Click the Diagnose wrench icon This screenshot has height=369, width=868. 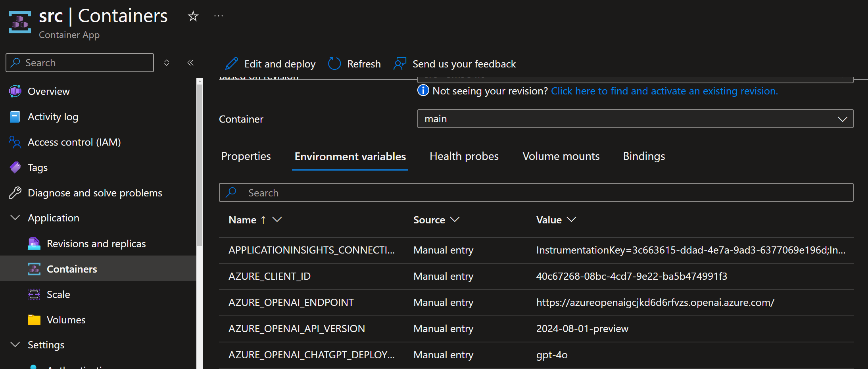(x=15, y=193)
